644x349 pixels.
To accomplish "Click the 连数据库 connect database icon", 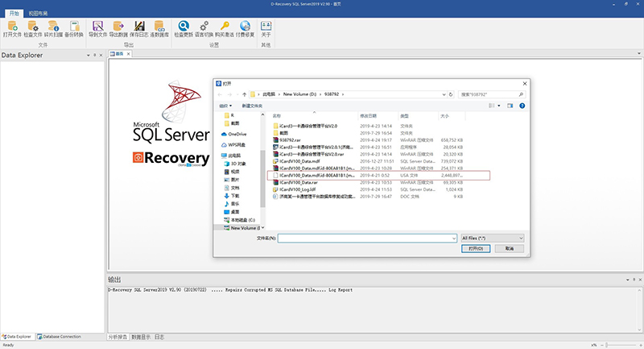I will tap(159, 26).
